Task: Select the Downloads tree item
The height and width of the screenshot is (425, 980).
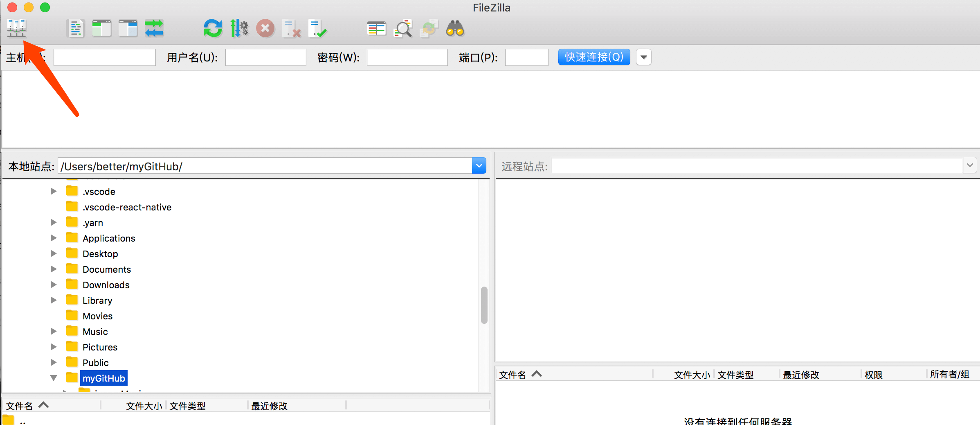Action: (x=106, y=285)
